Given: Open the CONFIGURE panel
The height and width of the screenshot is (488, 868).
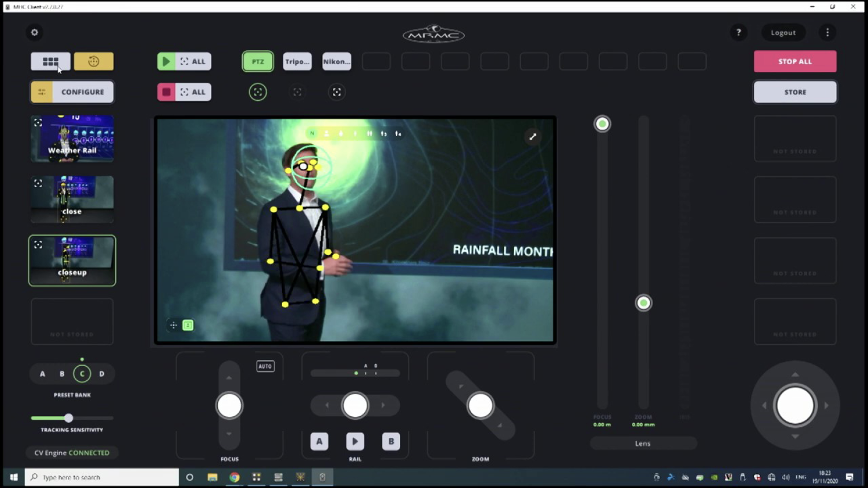Looking at the screenshot, I should click(x=72, y=92).
